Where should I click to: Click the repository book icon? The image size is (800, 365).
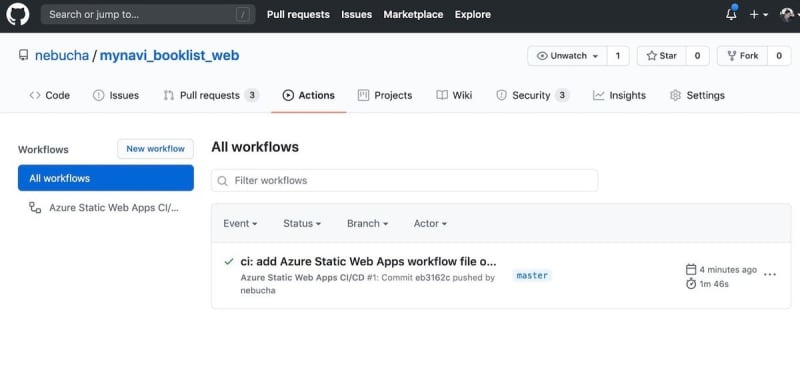[23, 55]
